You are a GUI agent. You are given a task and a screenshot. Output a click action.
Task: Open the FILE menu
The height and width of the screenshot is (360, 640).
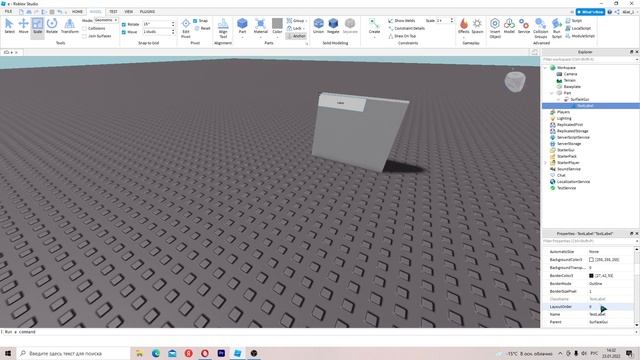[x=8, y=11]
